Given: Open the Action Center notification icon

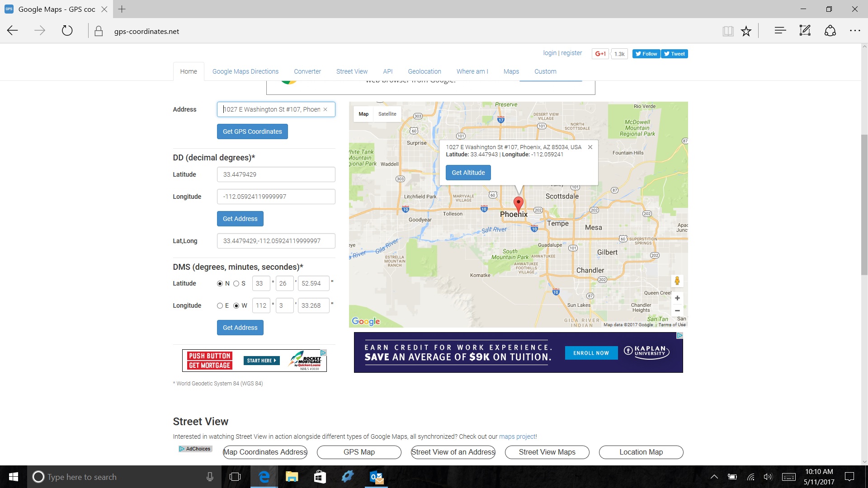Looking at the screenshot, I should (x=849, y=477).
